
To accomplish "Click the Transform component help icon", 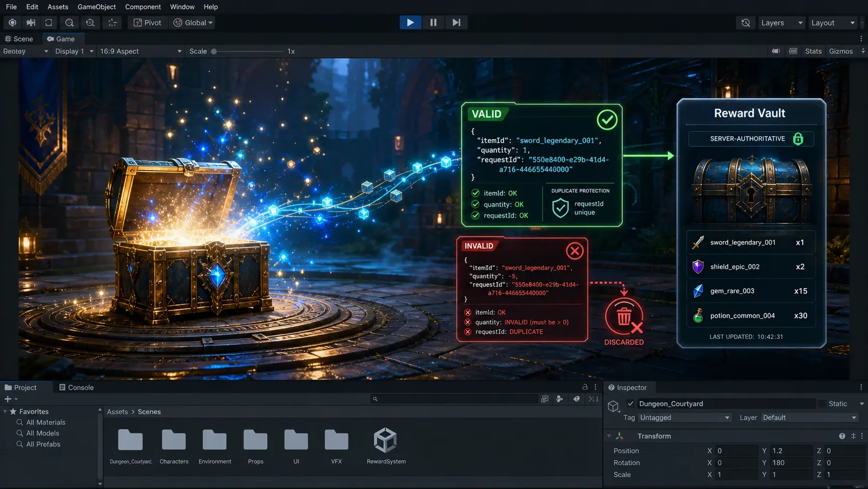I will click(842, 436).
